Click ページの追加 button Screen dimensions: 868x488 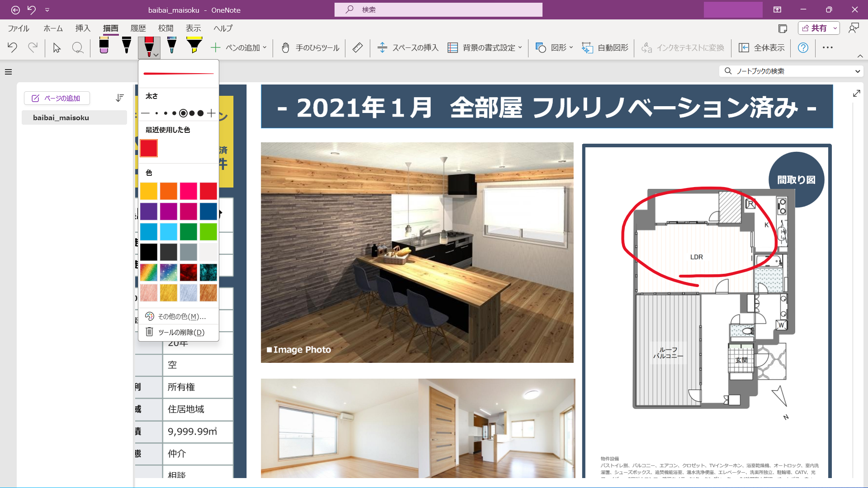coord(57,98)
